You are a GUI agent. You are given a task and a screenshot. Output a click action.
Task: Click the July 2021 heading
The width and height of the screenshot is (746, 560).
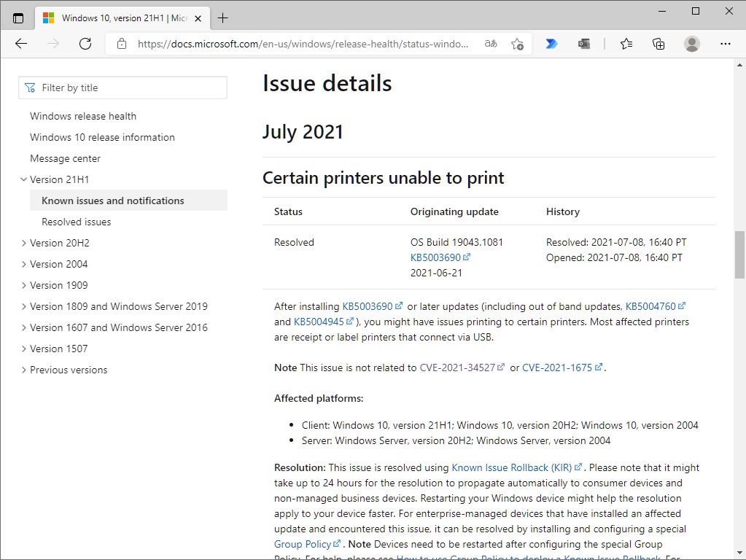click(303, 132)
